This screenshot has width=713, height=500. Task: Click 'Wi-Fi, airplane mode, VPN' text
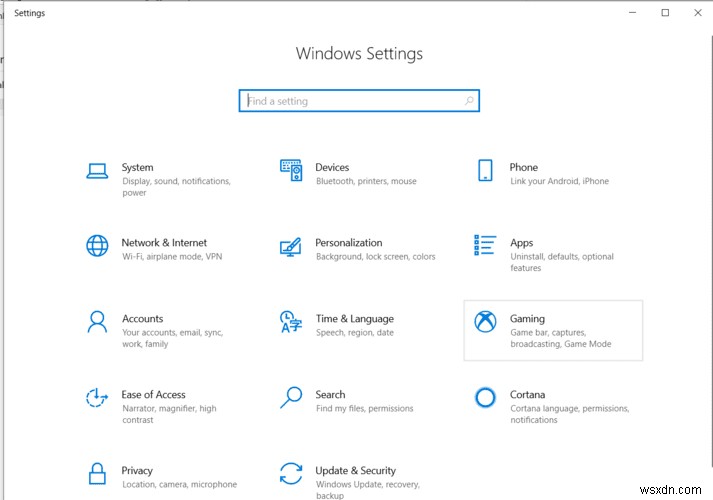click(172, 257)
